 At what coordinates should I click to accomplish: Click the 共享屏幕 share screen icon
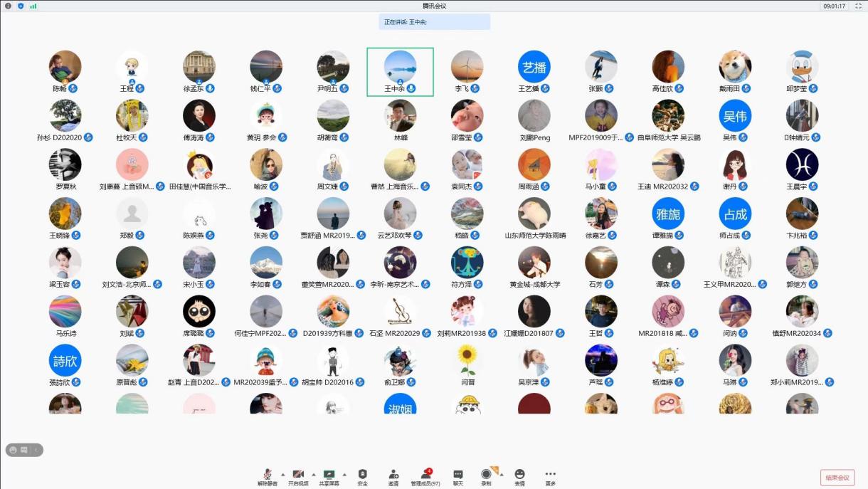click(x=329, y=475)
